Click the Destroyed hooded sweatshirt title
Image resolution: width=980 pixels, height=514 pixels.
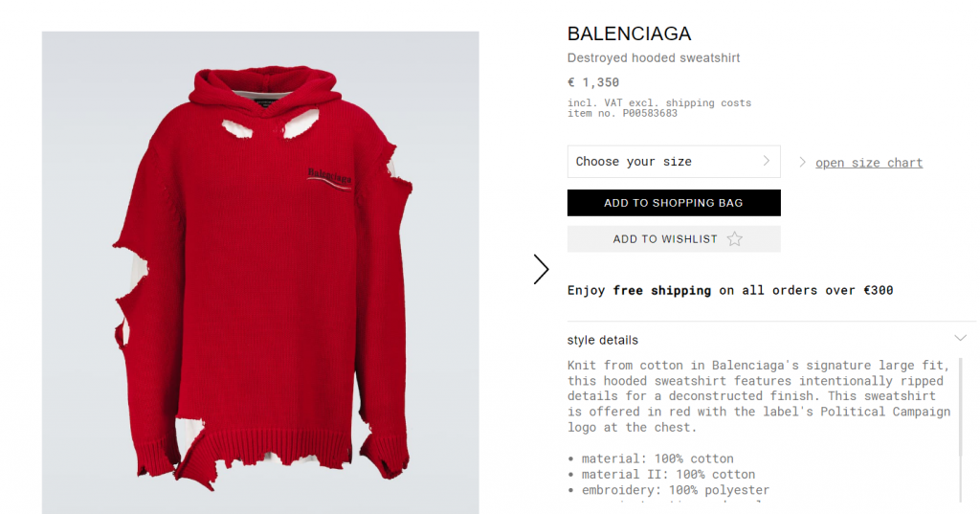click(654, 58)
